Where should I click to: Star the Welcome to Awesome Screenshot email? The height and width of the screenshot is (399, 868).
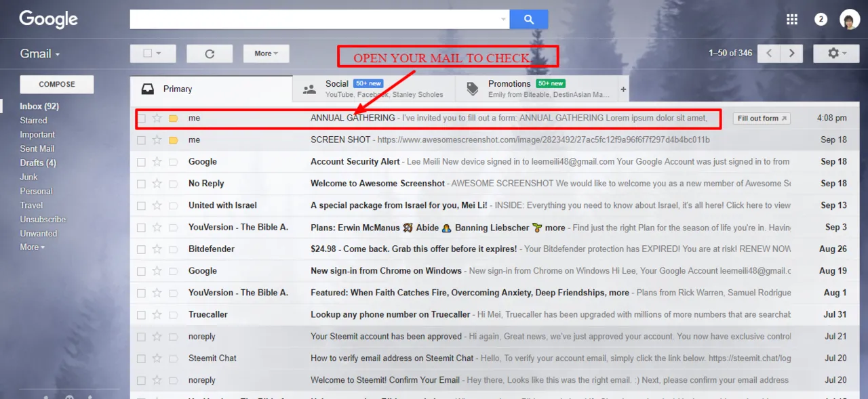pos(157,184)
